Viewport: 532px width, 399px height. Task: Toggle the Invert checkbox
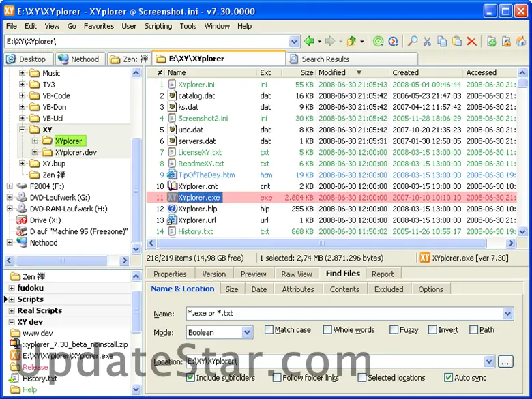[432, 329]
